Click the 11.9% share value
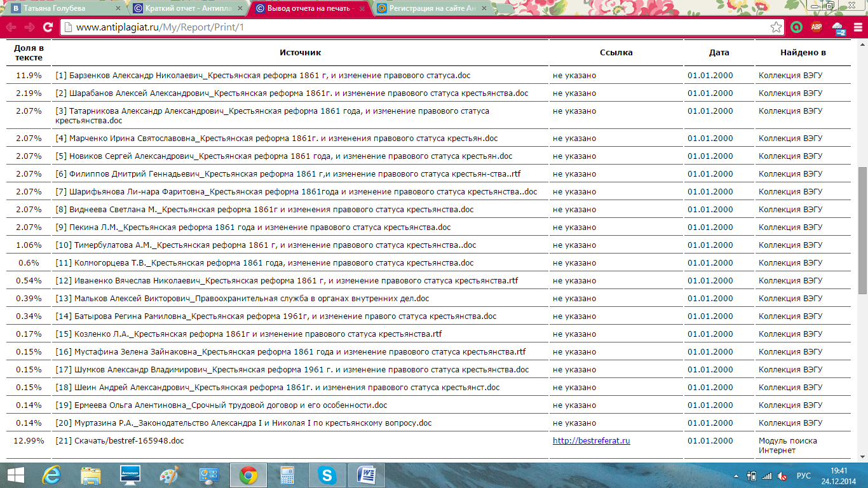 tap(29, 75)
